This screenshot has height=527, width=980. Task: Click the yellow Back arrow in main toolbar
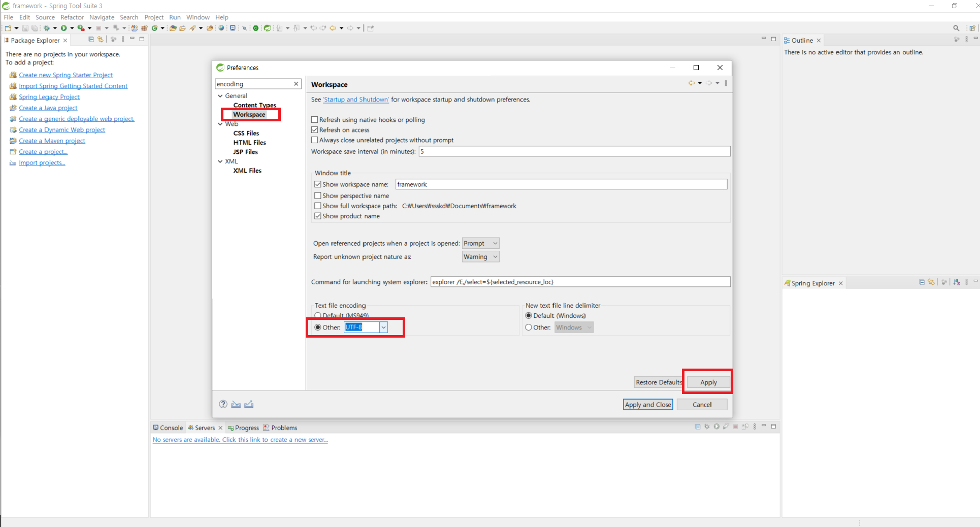(333, 28)
